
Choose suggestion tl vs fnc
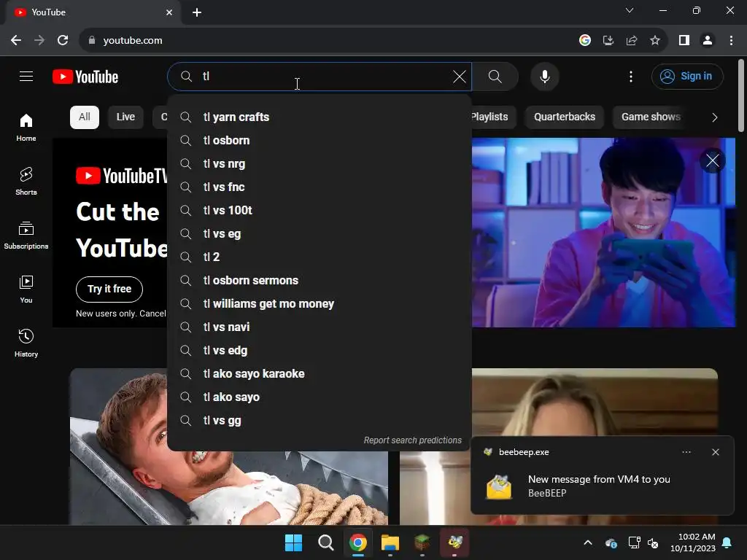[320, 187]
